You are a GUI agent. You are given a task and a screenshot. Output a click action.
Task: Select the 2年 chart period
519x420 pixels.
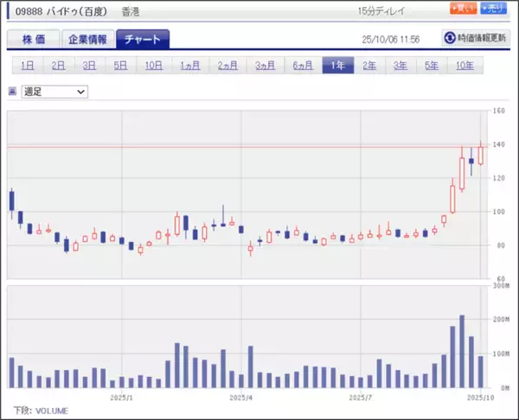(x=369, y=66)
